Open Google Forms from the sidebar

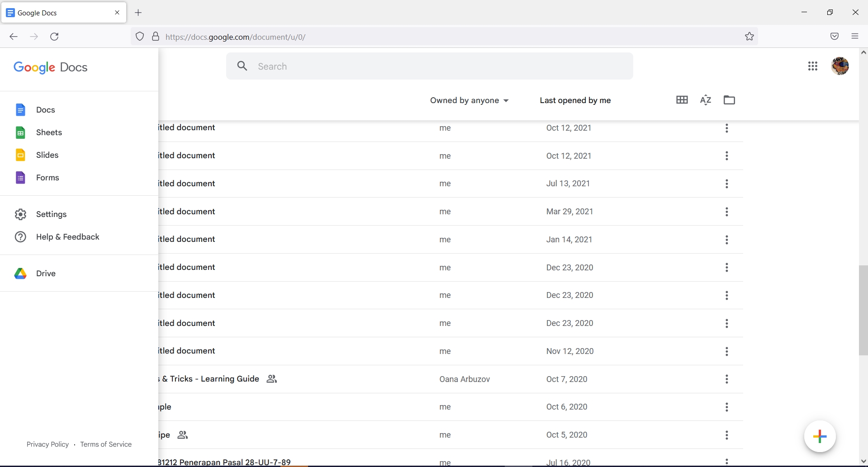[48, 177]
